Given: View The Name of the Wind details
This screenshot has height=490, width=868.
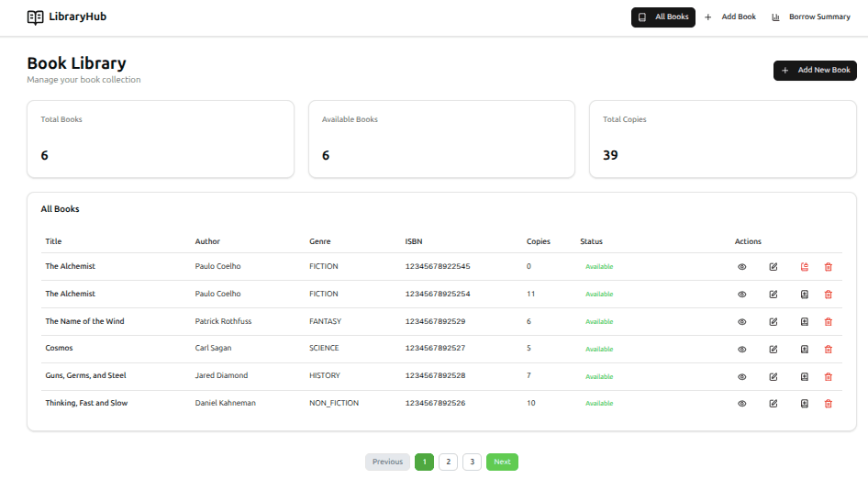Looking at the screenshot, I should pyautogui.click(x=742, y=322).
